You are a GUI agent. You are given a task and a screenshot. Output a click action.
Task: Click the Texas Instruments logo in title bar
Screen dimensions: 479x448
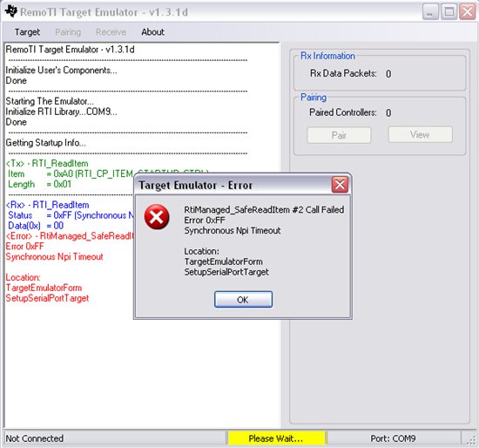tap(11, 11)
